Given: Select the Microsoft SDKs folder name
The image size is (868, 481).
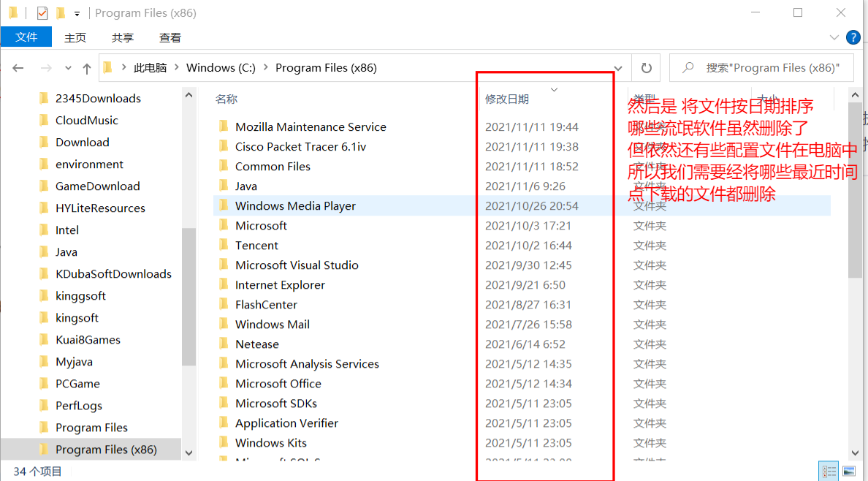Looking at the screenshot, I should click(x=275, y=404).
